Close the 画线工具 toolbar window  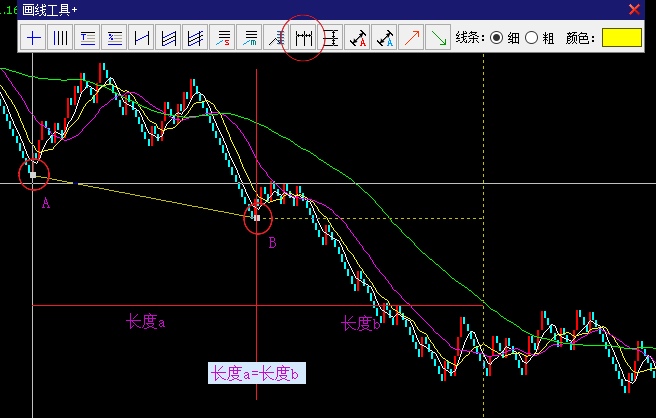[634, 9]
